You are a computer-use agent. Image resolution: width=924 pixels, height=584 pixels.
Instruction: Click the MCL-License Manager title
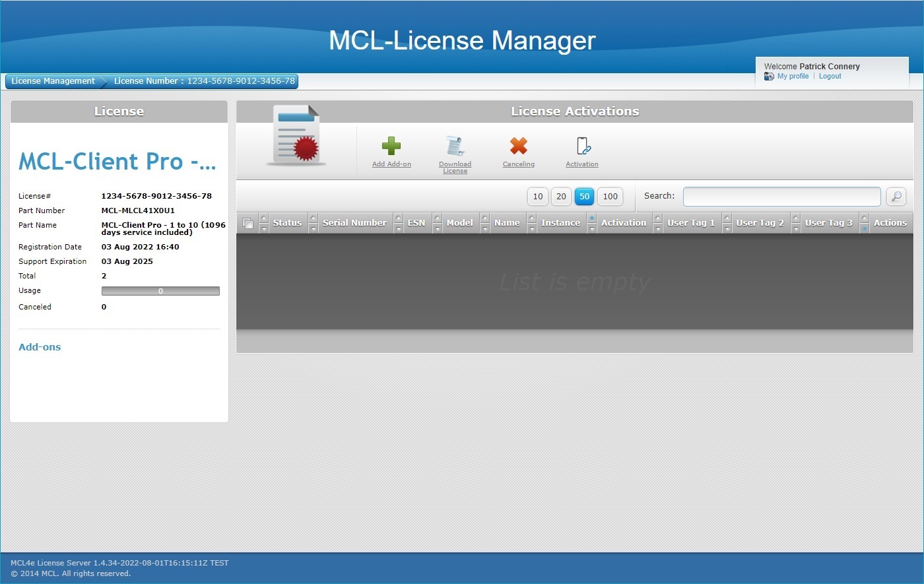(462, 40)
